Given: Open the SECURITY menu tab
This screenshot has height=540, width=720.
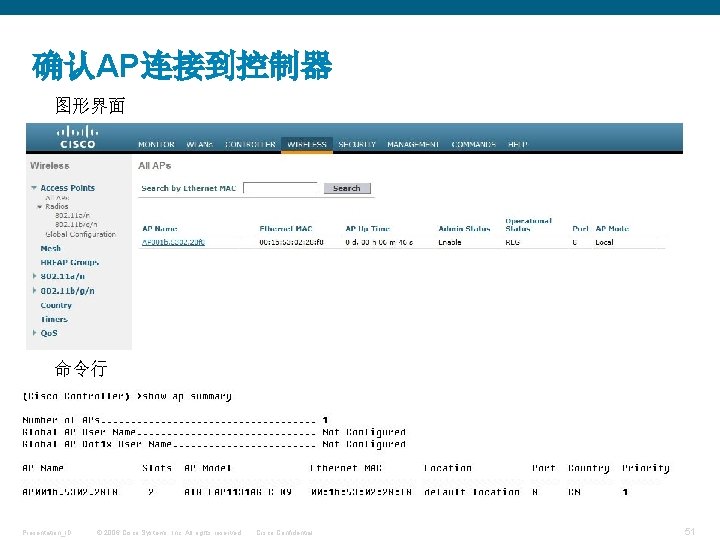Looking at the screenshot, I should tap(357, 144).
